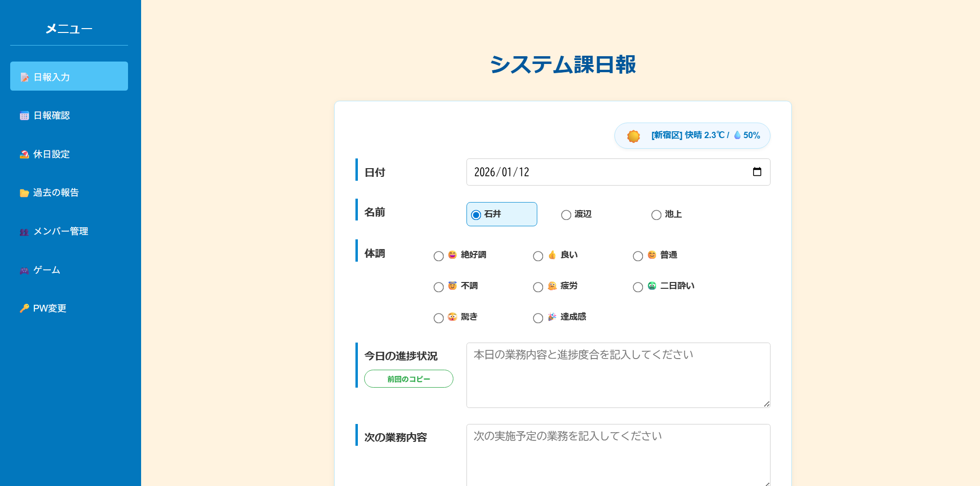Choose 絶好調 for today's condition
Image resolution: width=980 pixels, height=486 pixels.
coord(439,256)
